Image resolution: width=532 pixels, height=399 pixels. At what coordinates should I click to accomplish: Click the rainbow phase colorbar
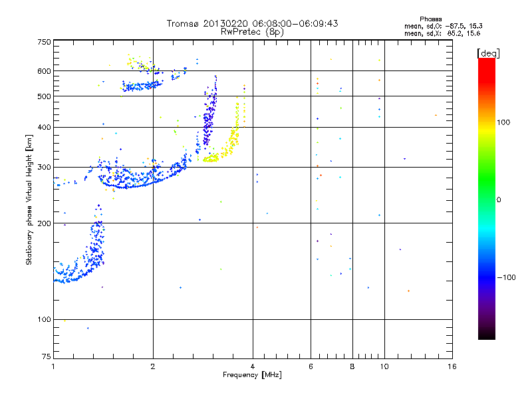(x=487, y=198)
